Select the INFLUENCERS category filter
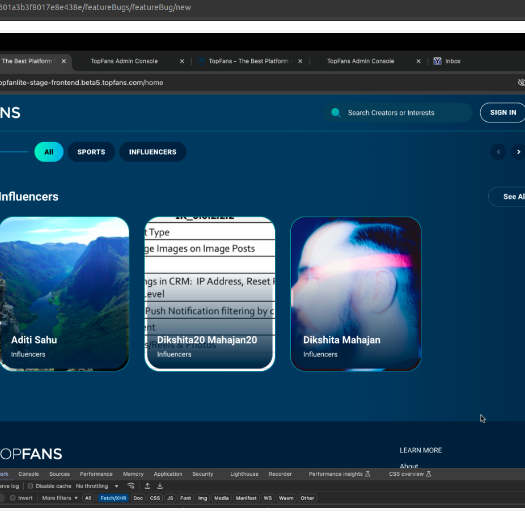Viewport: 525px width, 525px height. (153, 152)
